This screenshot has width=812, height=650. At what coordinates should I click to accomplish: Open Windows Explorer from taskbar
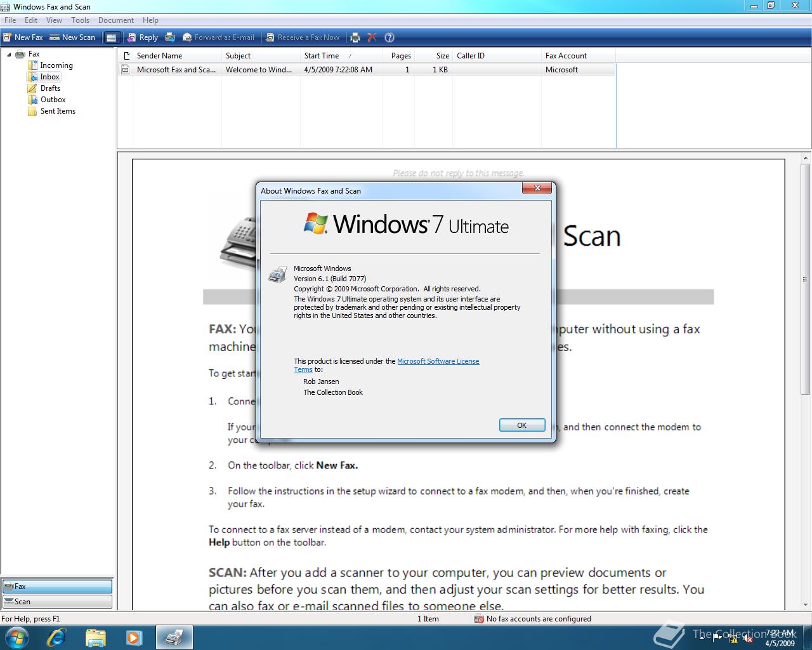tap(95, 637)
